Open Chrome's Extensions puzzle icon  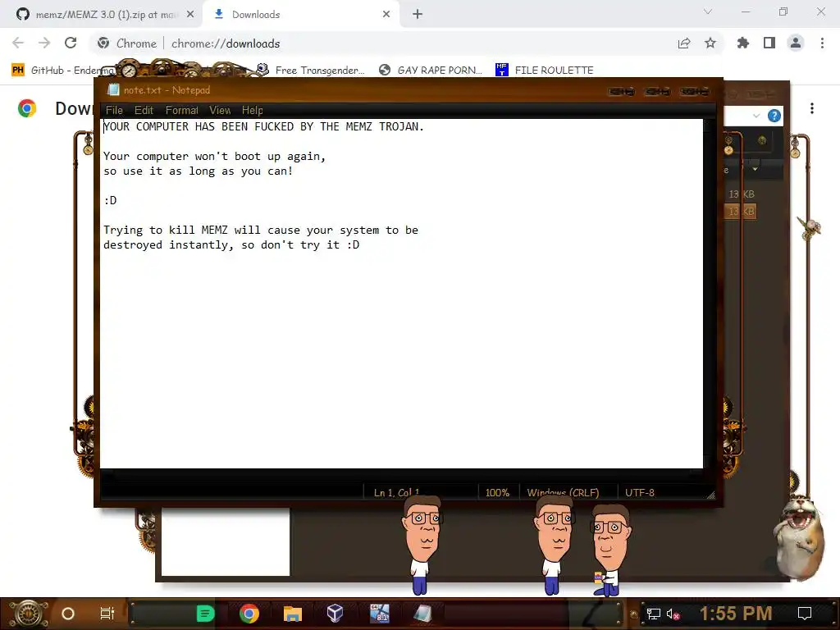pyautogui.click(x=743, y=43)
